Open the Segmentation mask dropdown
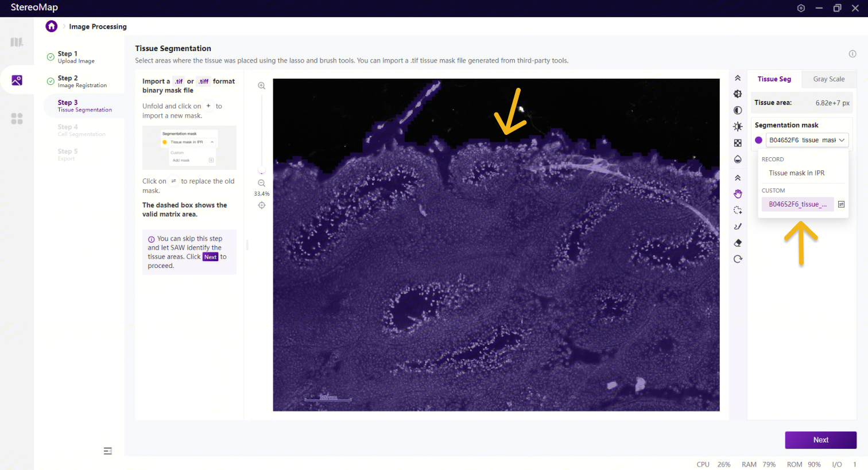 (807, 140)
